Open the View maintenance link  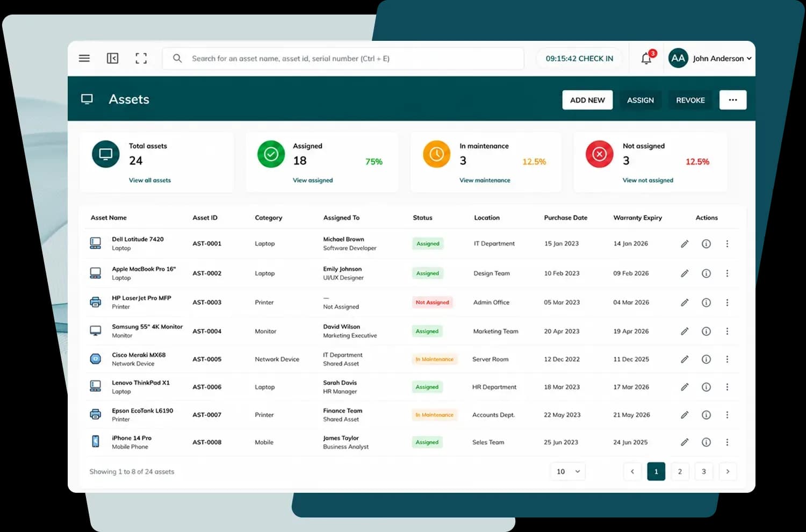(485, 181)
